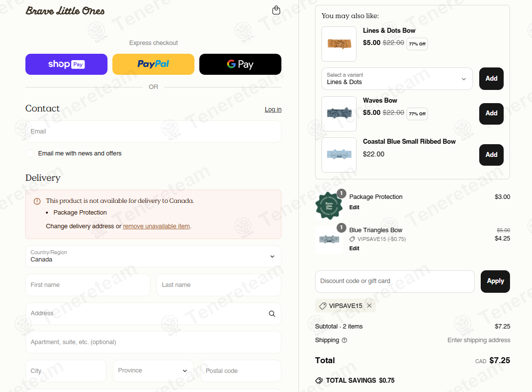Viewport: 532px width, 392px height.
Task: Click the shipping help question mark icon
Action: tap(344, 340)
